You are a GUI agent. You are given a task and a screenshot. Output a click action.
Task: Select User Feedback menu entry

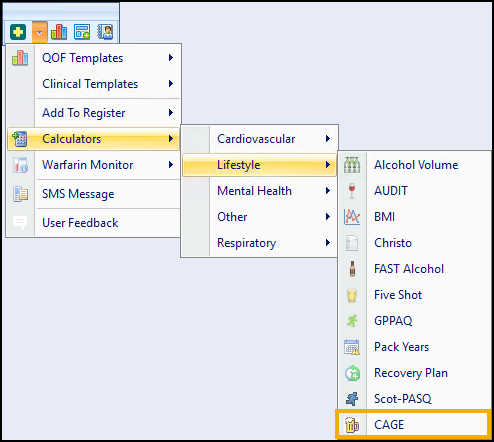click(94, 223)
